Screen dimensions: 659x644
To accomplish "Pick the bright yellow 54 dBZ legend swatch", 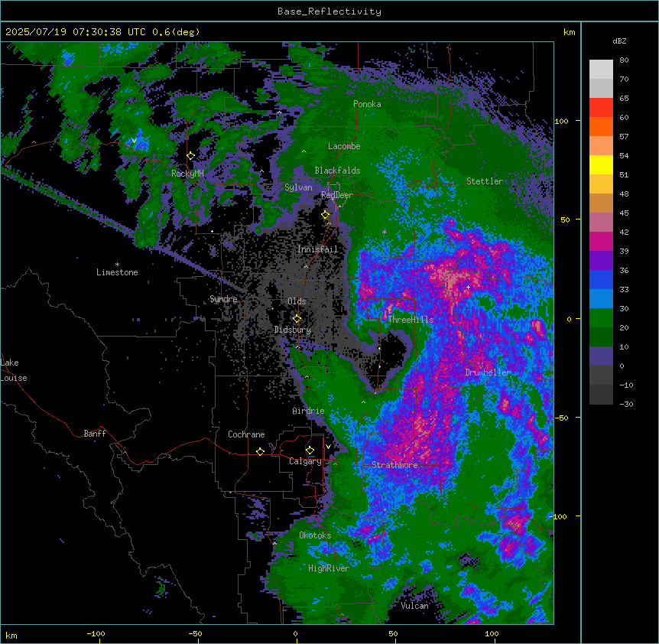I will tap(601, 164).
